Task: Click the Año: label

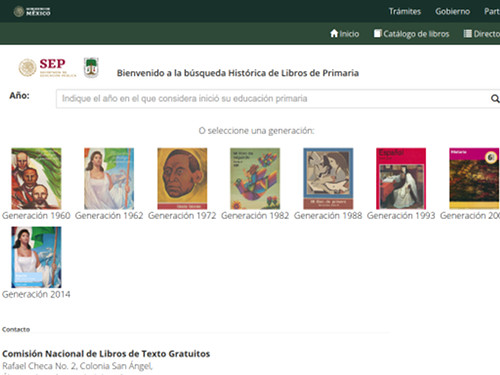Action: click(x=19, y=96)
